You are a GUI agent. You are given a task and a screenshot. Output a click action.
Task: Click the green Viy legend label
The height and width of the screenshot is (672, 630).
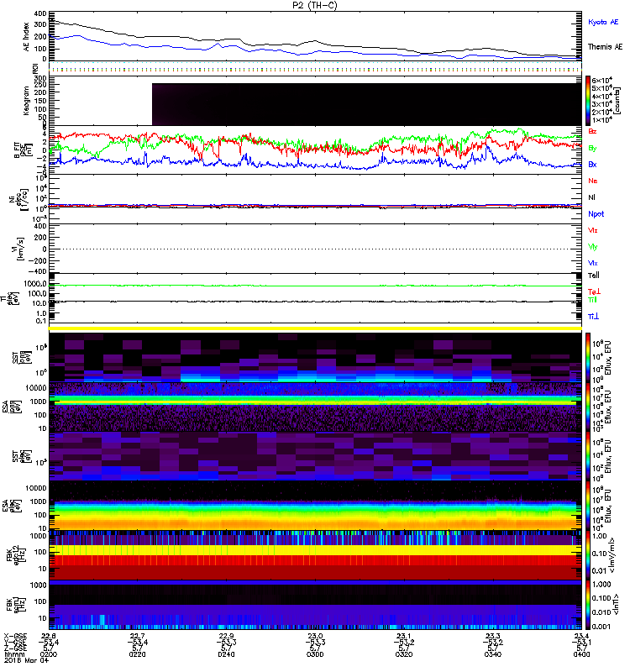pyautogui.click(x=592, y=247)
